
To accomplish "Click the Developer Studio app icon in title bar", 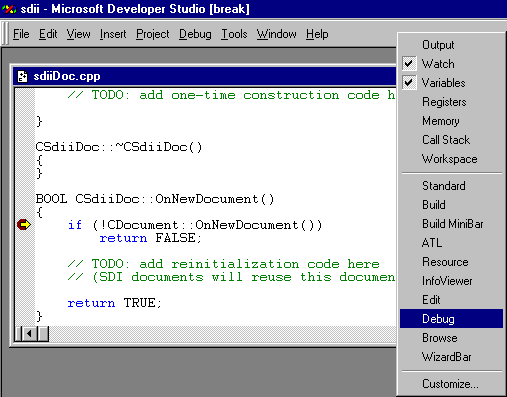I will pyautogui.click(x=9, y=9).
